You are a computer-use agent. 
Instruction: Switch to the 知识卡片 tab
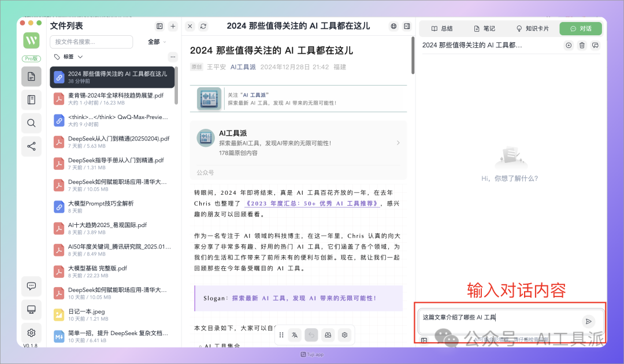coord(533,29)
